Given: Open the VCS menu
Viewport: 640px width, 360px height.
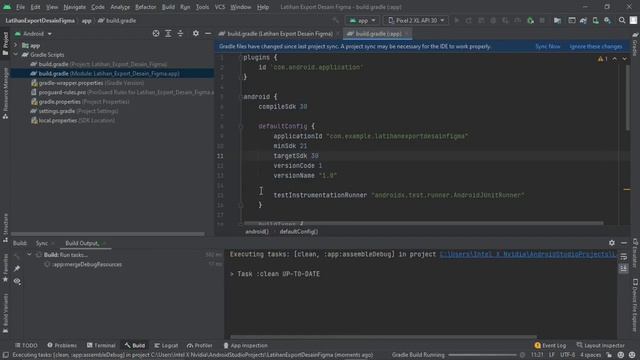Looking at the screenshot, I should click(x=220, y=7).
